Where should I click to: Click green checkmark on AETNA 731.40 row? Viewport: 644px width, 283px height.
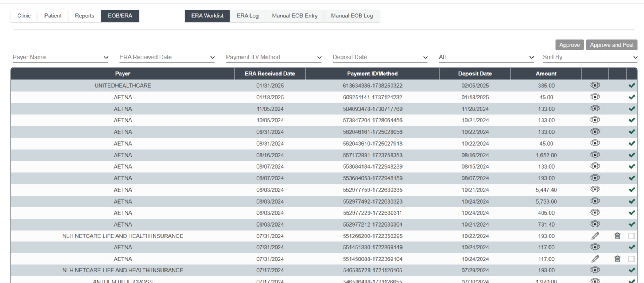click(632, 224)
